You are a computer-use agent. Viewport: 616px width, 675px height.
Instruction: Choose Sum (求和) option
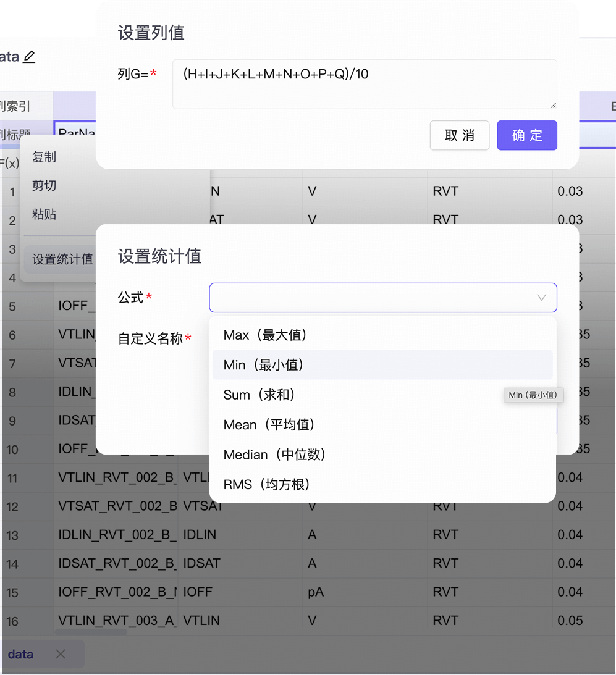click(x=382, y=395)
